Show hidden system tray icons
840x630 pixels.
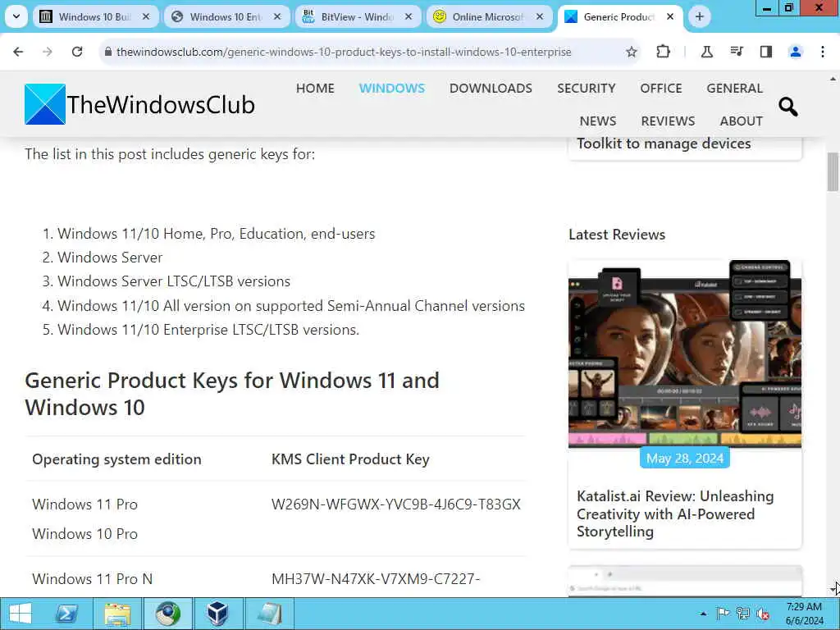click(703, 614)
